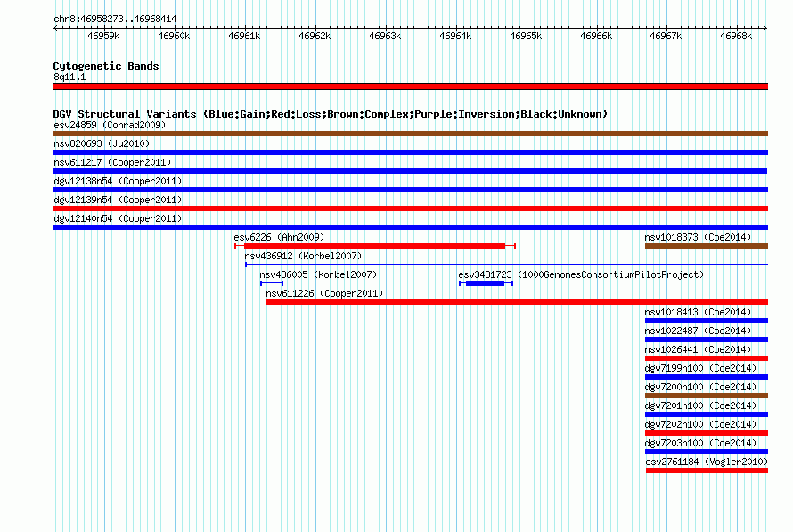Click the blue dgv12140n54 gain bar
This screenshot has height=532, width=793.
tap(410, 227)
